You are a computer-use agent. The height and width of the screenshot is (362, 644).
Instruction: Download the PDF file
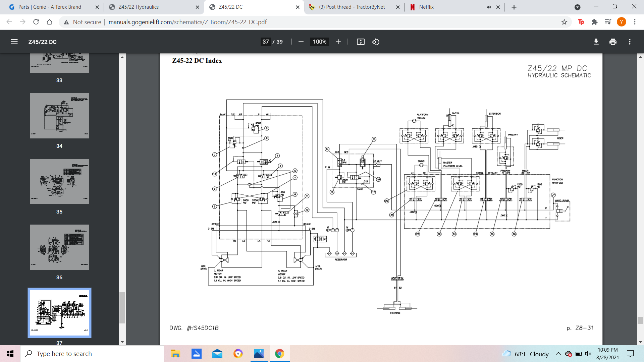(x=596, y=42)
